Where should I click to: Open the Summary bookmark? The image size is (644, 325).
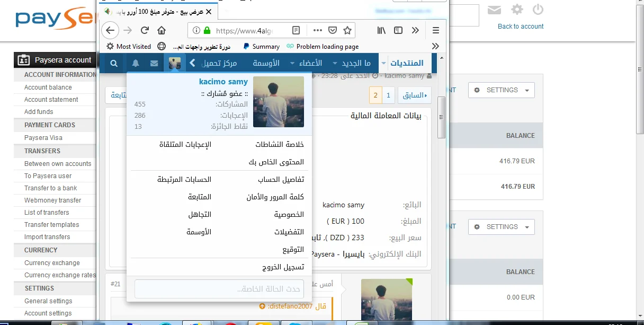coord(261,47)
